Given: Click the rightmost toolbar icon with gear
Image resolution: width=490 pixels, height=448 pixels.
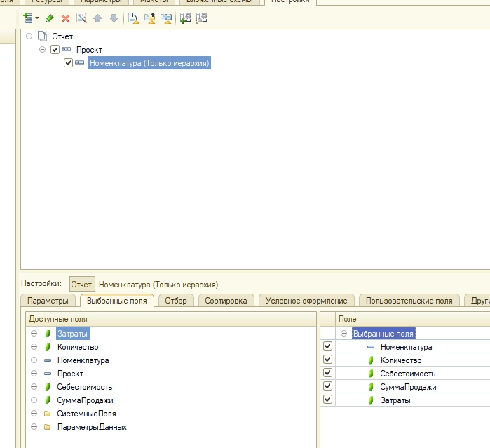Looking at the screenshot, I should point(202,18).
